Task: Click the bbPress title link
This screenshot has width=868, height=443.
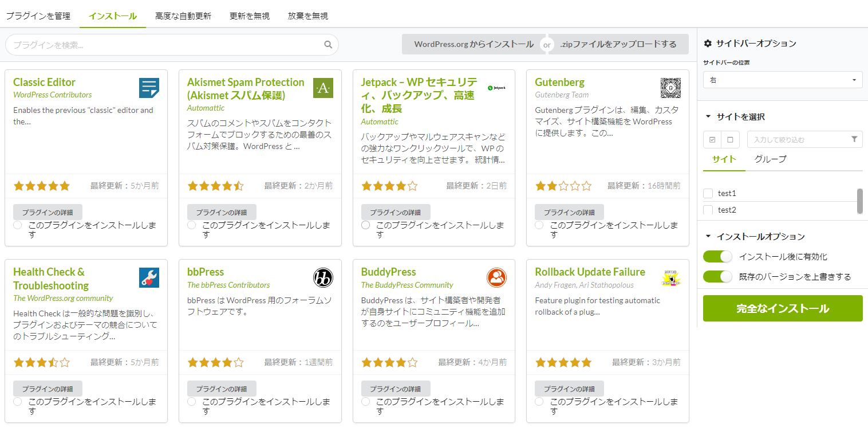Action: pos(206,272)
